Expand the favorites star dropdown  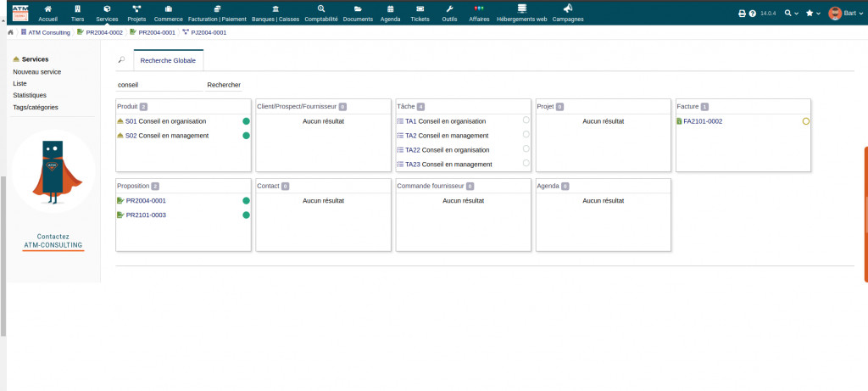pos(813,14)
